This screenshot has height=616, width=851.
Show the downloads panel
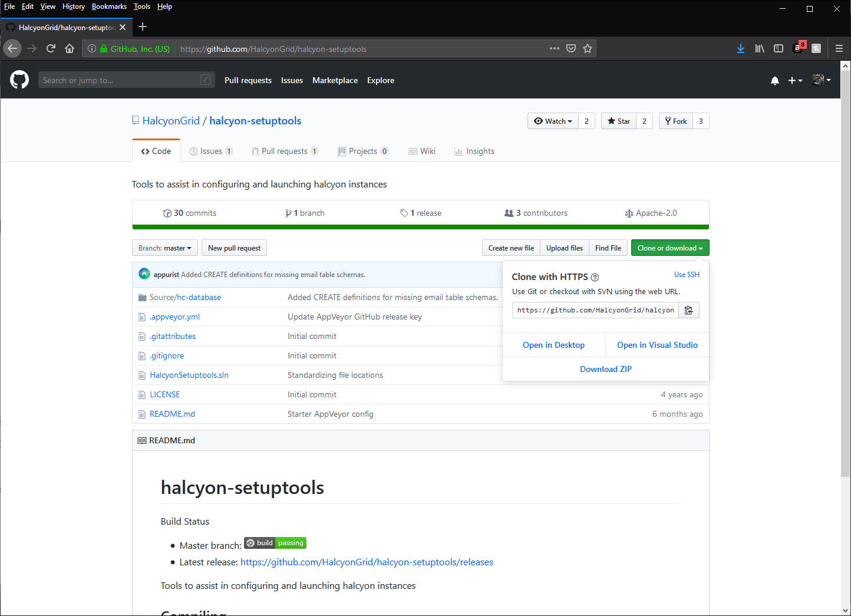(x=741, y=49)
